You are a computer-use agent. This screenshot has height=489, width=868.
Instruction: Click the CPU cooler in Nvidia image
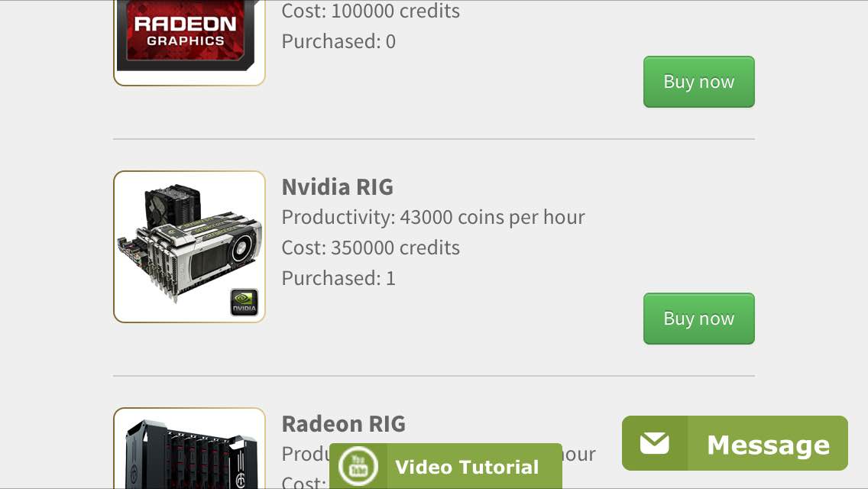click(172, 206)
